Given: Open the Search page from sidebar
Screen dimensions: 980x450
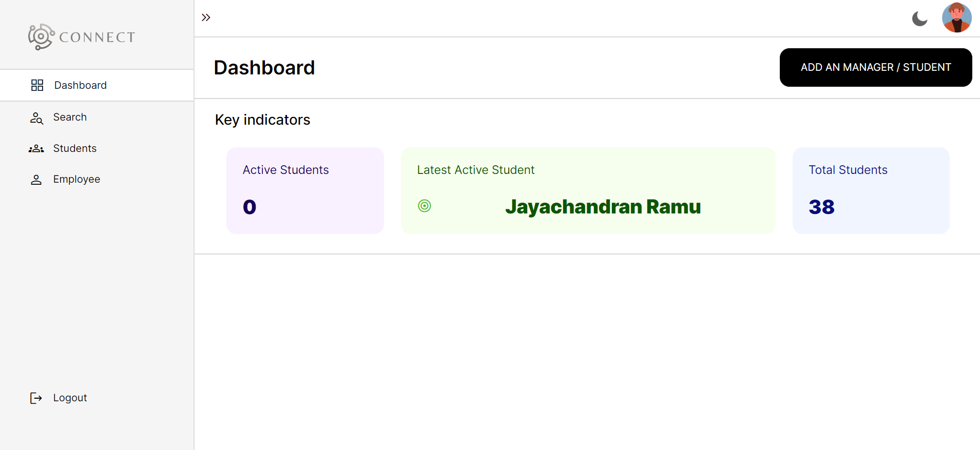Looking at the screenshot, I should pyautogui.click(x=70, y=117).
